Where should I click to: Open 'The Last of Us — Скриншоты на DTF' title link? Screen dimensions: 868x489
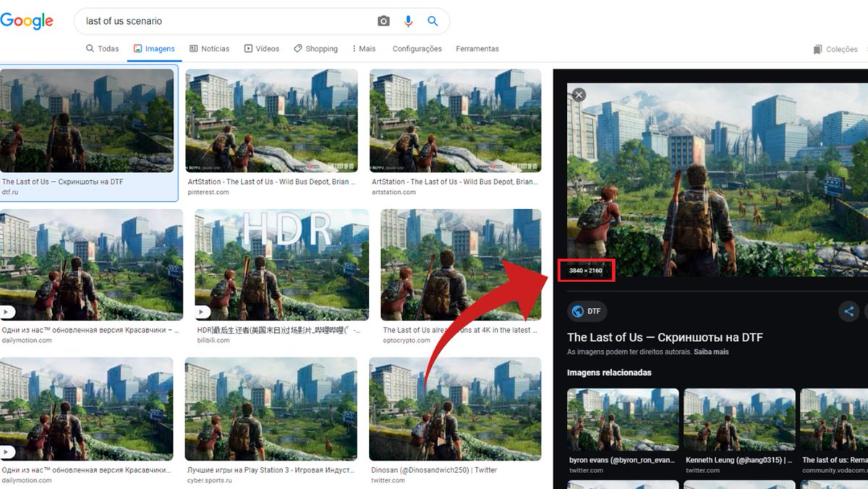click(665, 337)
